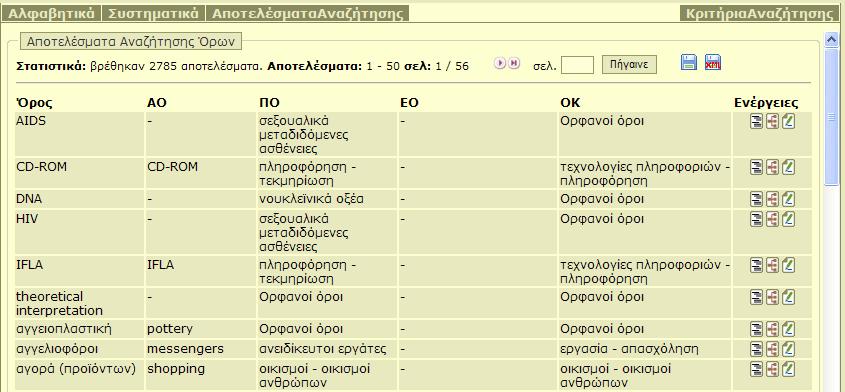Export results as XML icon
The height and width of the screenshot is (392, 845).
(x=713, y=63)
